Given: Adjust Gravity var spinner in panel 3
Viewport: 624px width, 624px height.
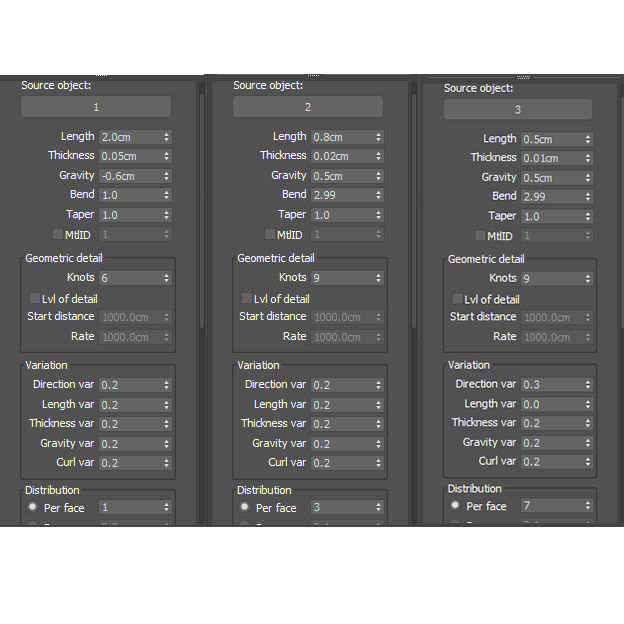Looking at the screenshot, I should [x=588, y=443].
